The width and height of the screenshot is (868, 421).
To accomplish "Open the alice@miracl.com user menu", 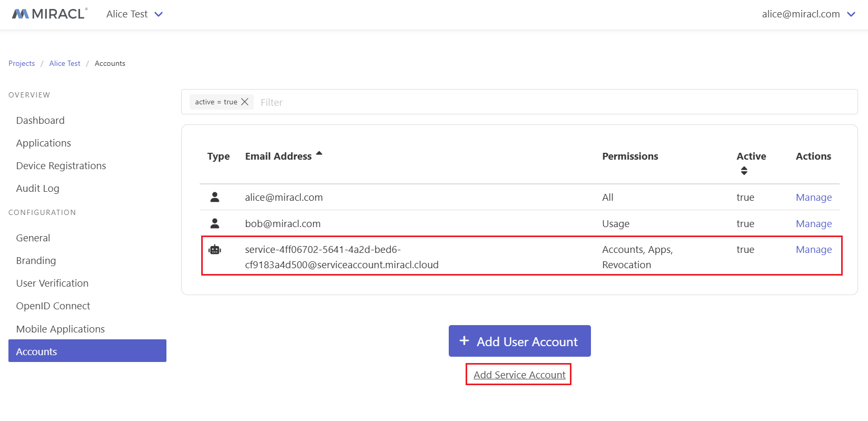I will pyautogui.click(x=808, y=14).
